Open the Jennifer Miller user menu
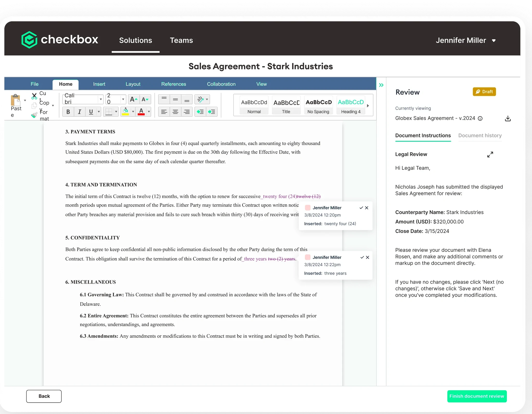Image resolution: width=532 pixels, height=414 pixels. tap(466, 40)
